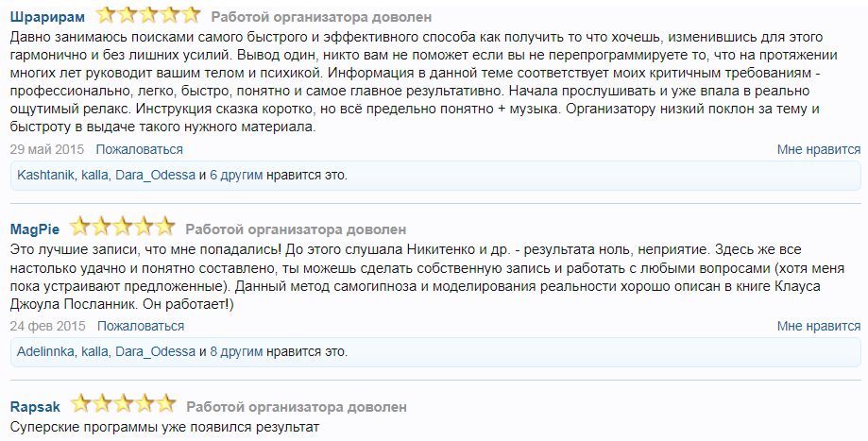Open Шрарирам's user profile

pyautogui.click(x=46, y=17)
